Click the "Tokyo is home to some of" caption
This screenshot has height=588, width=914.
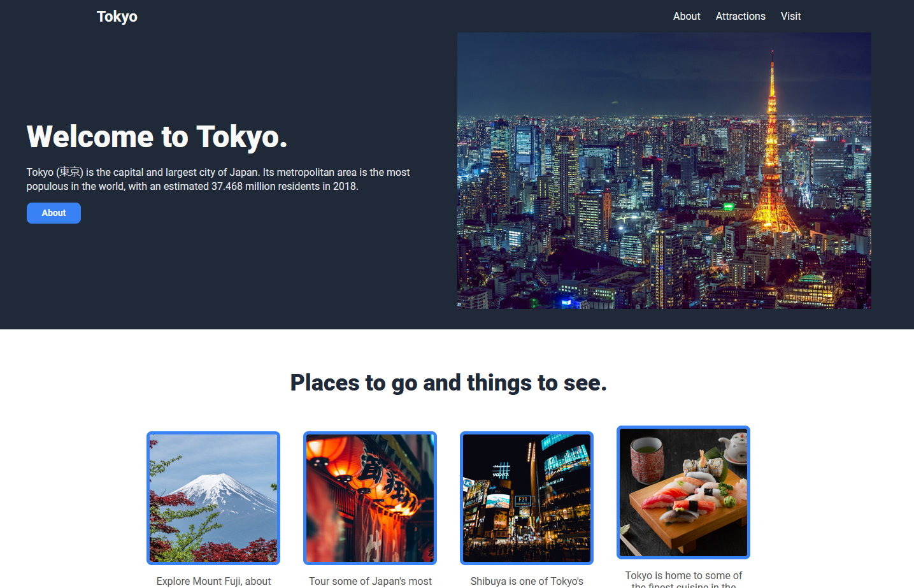tap(683, 575)
